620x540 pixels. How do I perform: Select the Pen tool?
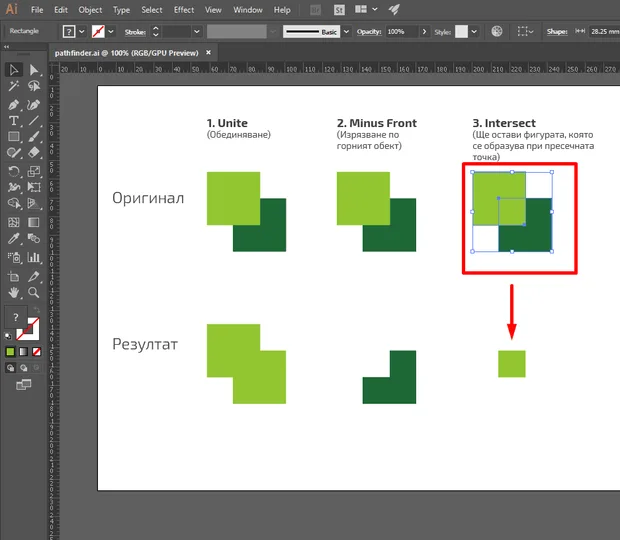[14, 105]
